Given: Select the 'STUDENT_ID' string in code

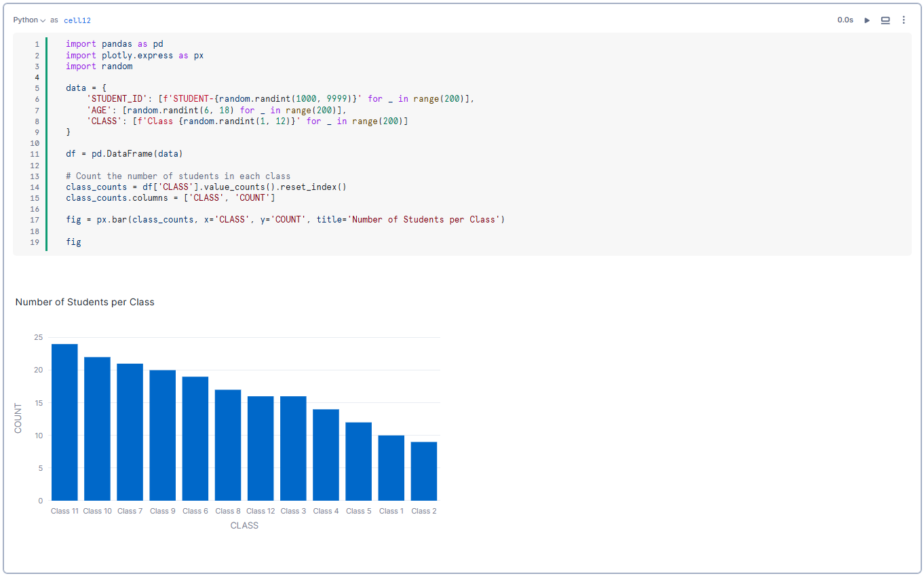Looking at the screenshot, I should (x=105, y=99).
